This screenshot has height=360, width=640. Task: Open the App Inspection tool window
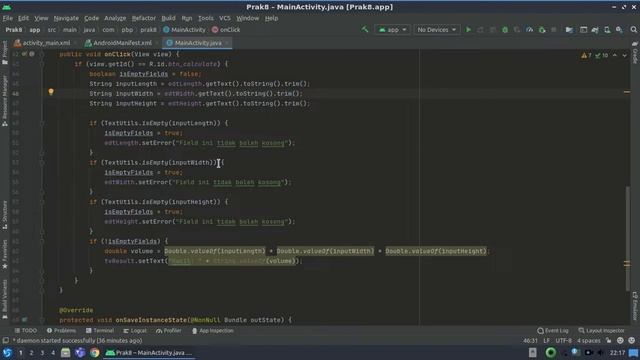tap(213, 331)
